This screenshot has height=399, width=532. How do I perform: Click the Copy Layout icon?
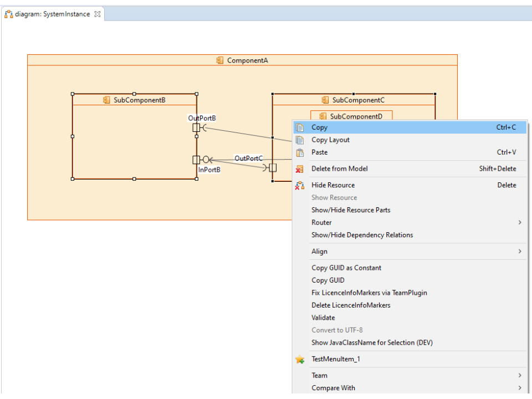point(300,140)
